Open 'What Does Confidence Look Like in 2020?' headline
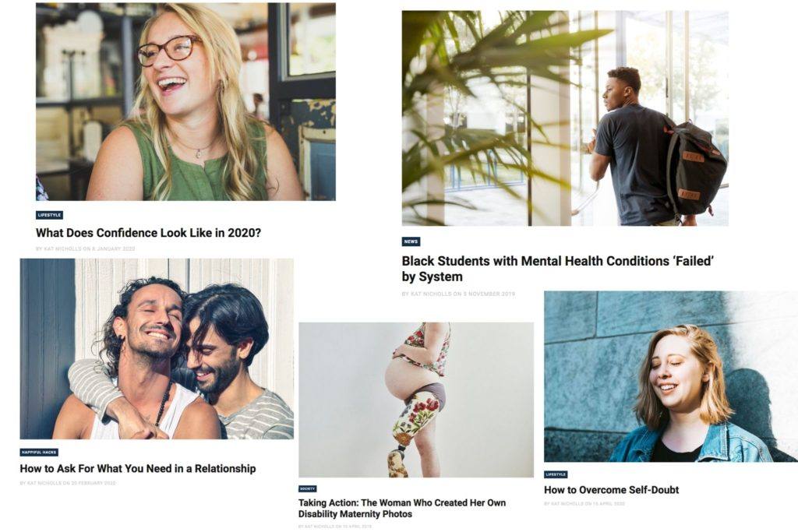Screen dimensions: 798x532 pos(148,233)
